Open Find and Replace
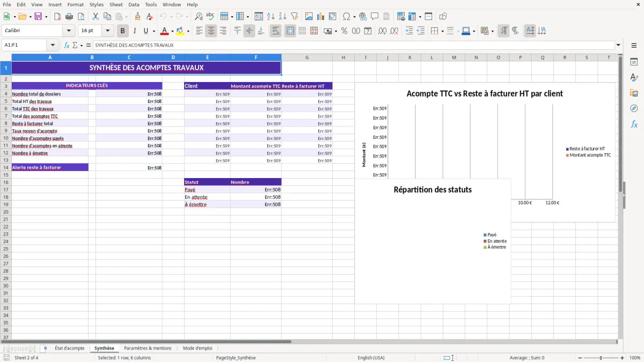644x362 pixels. pos(199,17)
